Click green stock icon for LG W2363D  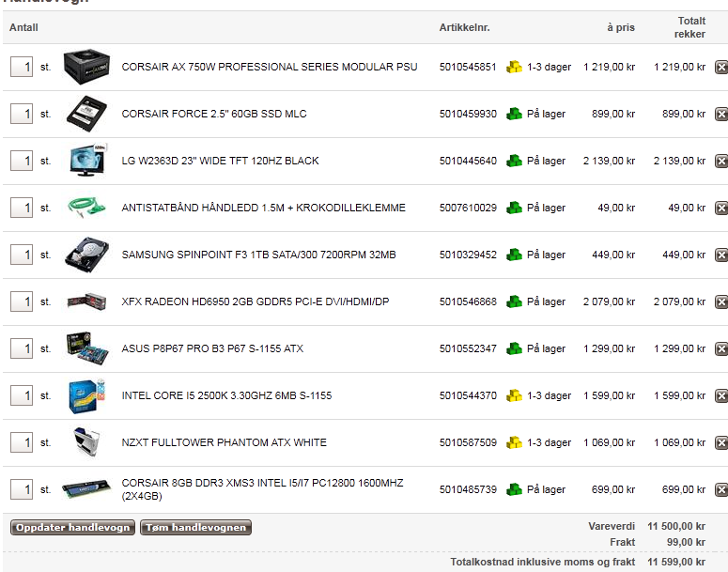514,161
